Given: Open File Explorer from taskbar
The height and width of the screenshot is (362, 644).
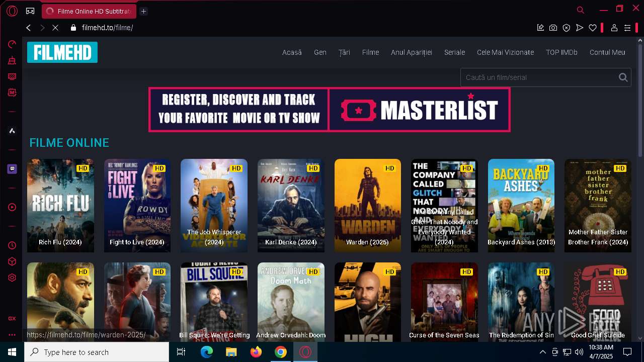Looking at the screenshot, I should click(231, 352).
